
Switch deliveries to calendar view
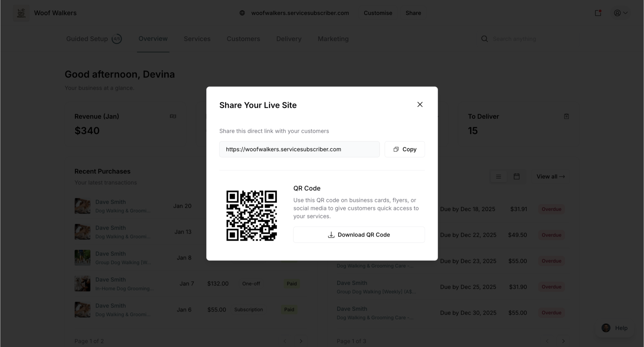516,176
